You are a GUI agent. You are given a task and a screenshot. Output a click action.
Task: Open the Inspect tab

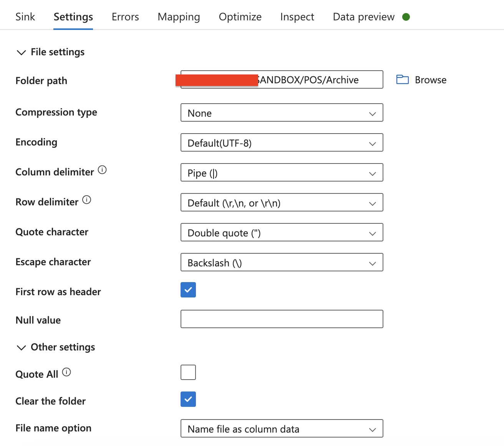(297, 17)
